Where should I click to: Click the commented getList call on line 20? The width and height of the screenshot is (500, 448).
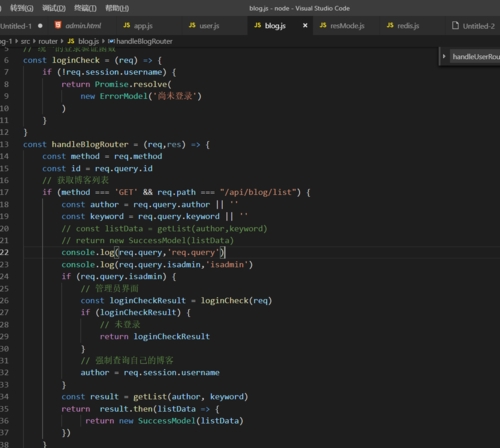(x=212, y=229)
